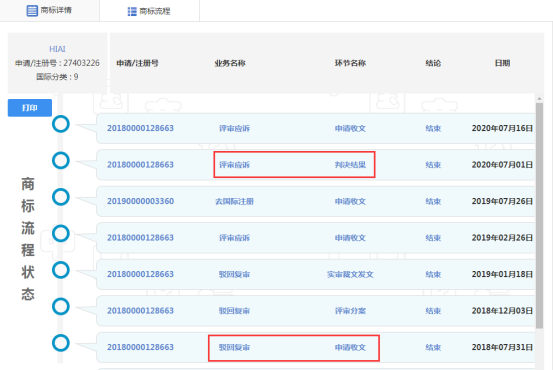The height and width of the screenshot is (370, 553).
Task: Select timeline circle for 2020年07月01日 row
Action: pyautogui.click(x=61, y=160)
